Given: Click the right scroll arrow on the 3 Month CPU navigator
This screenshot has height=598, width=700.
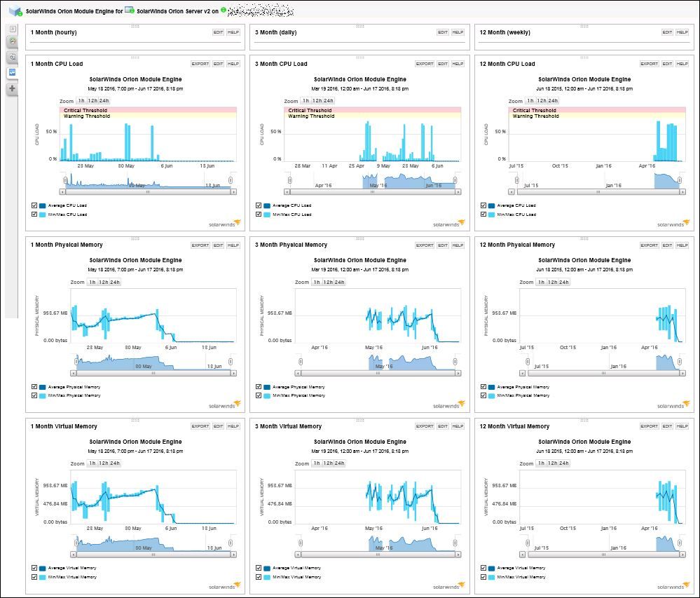Looking at the screenshot, I should click(458, 192).
